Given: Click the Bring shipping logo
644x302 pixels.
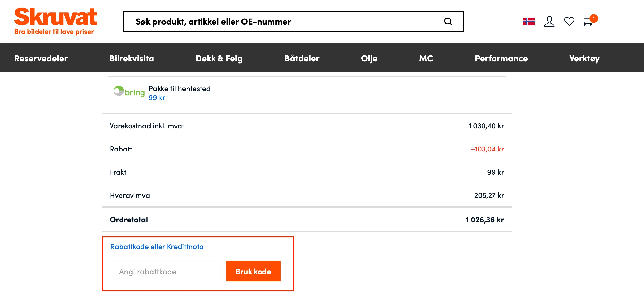Looking at the screenshot, I should click(129, 92).
